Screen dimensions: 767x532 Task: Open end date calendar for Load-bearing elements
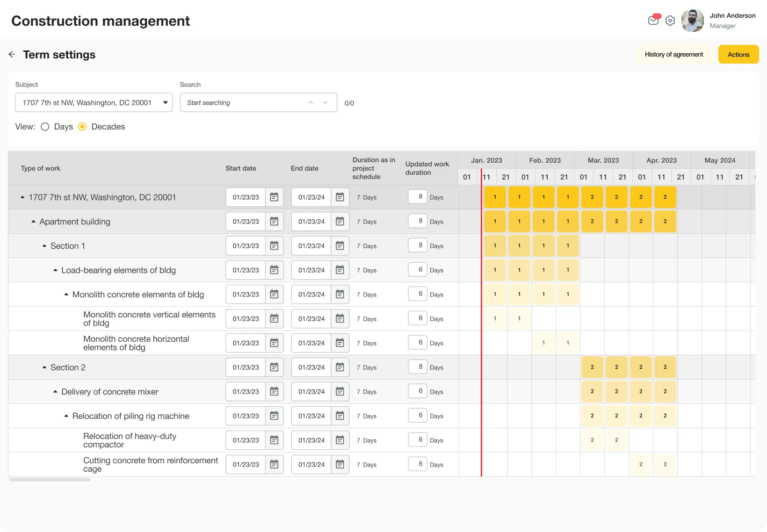tap(340, 270)
